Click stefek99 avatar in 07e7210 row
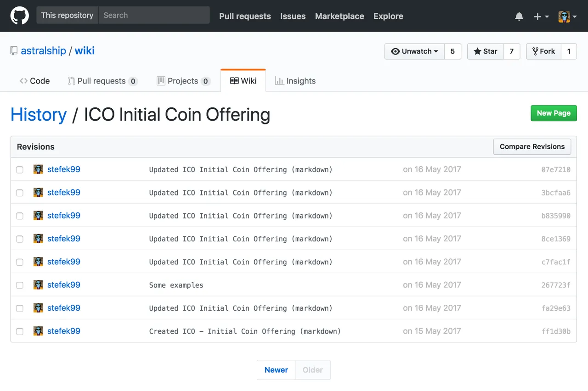 pyautogui.click(x=38, y=169)
